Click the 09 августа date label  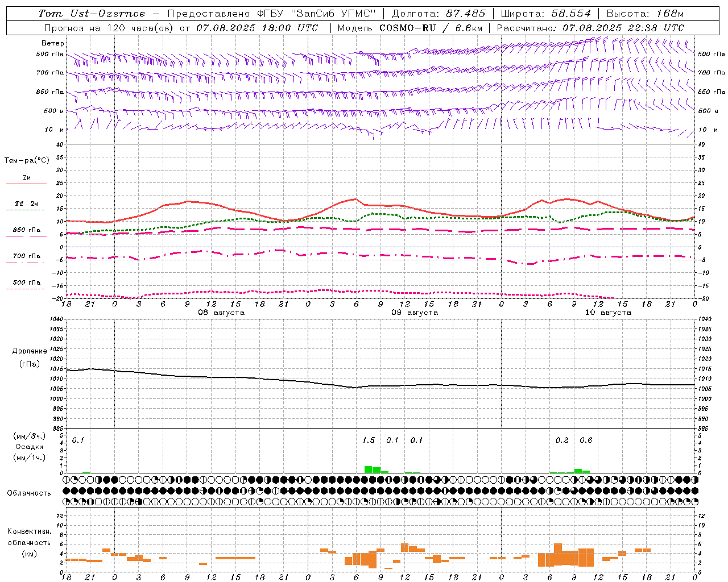tap(415, 313)
